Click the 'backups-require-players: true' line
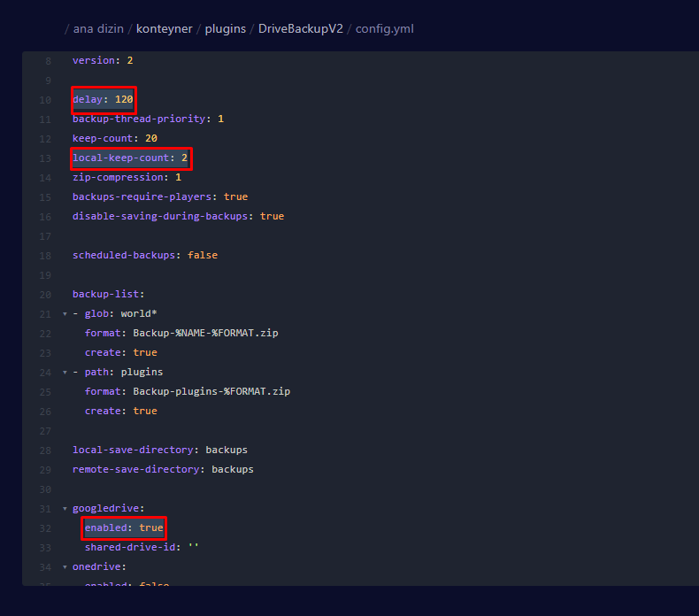 [x=160, y=196]
